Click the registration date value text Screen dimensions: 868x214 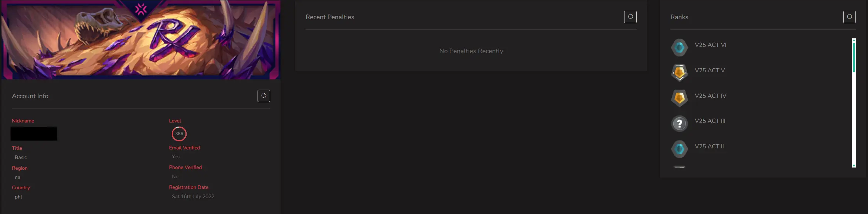(193, 197)
